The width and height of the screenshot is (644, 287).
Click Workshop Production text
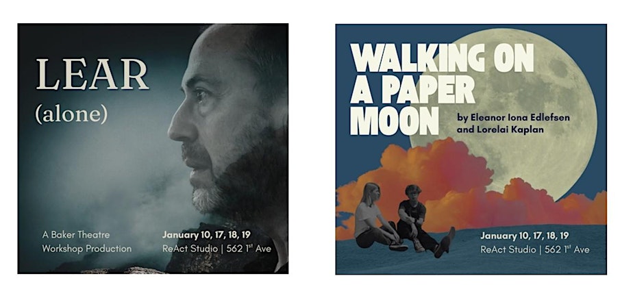(86, 249)
